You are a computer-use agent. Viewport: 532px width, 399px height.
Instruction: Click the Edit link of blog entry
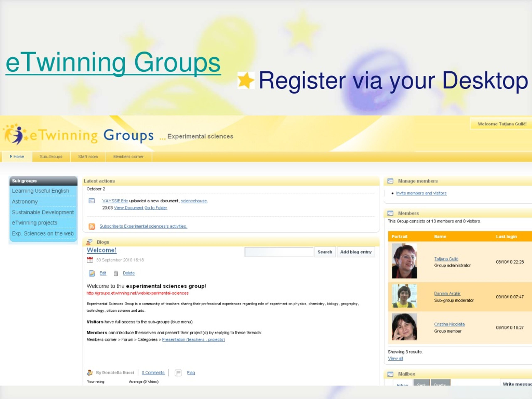tap(103, 273)
